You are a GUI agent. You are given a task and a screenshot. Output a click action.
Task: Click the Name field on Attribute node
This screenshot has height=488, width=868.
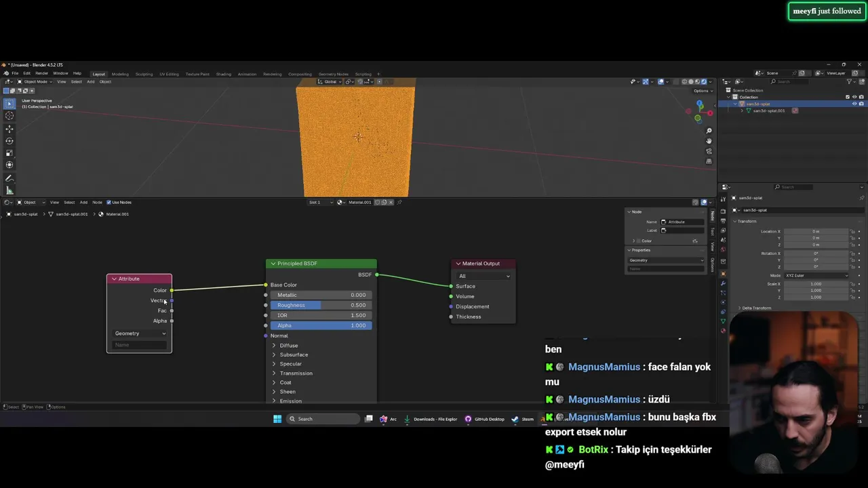click(x=140, y=345)
